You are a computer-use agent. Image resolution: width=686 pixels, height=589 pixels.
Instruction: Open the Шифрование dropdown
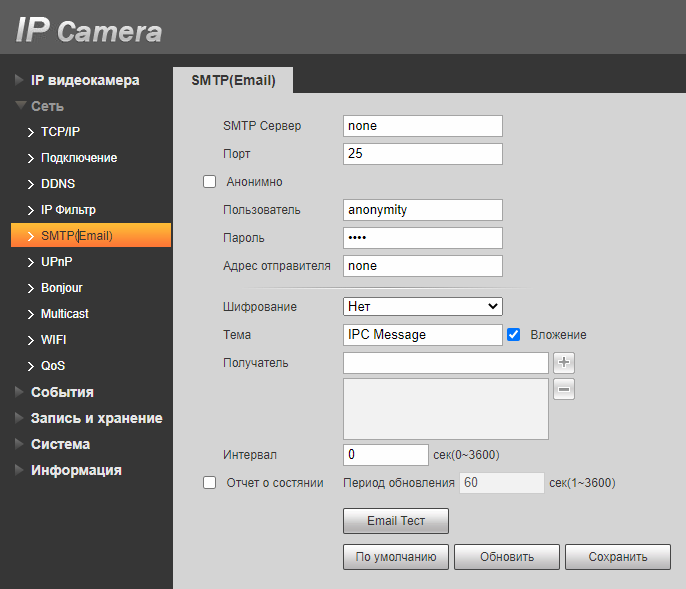point(423,306)
